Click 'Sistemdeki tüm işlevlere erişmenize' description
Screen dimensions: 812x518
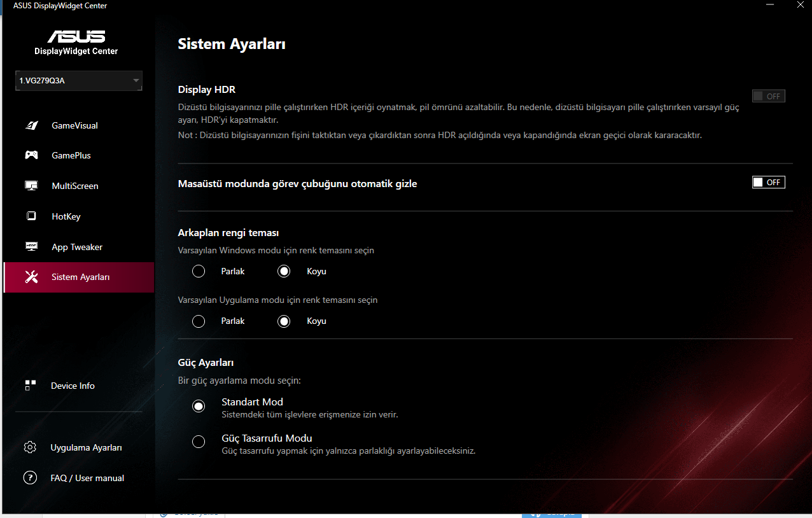click(x=310, y=414)
